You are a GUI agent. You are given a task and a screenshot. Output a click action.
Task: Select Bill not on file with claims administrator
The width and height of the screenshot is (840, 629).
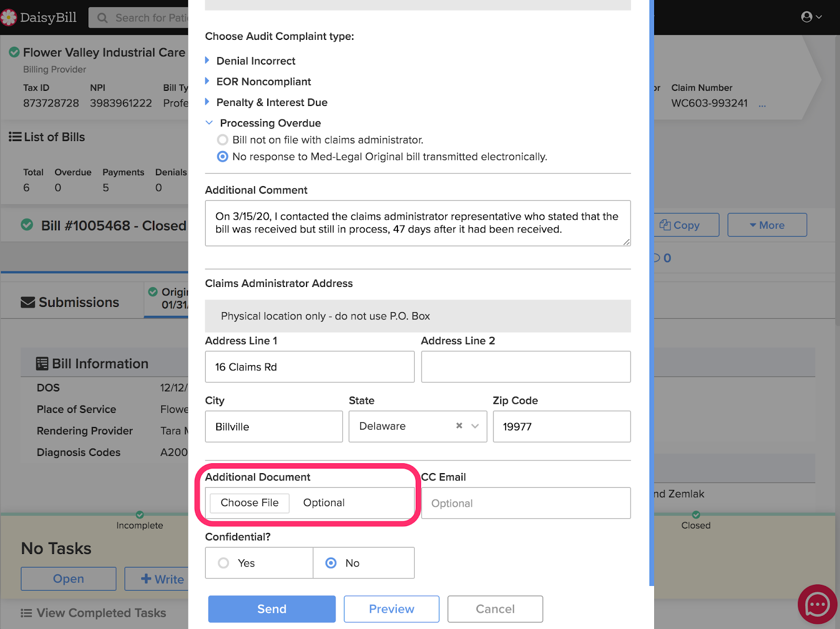223,140
